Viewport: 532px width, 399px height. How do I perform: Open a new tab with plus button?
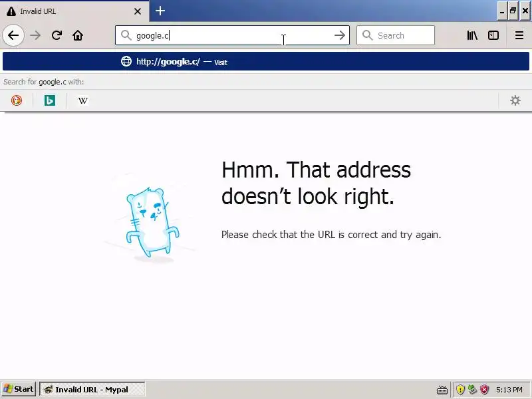tap(160, 11)
